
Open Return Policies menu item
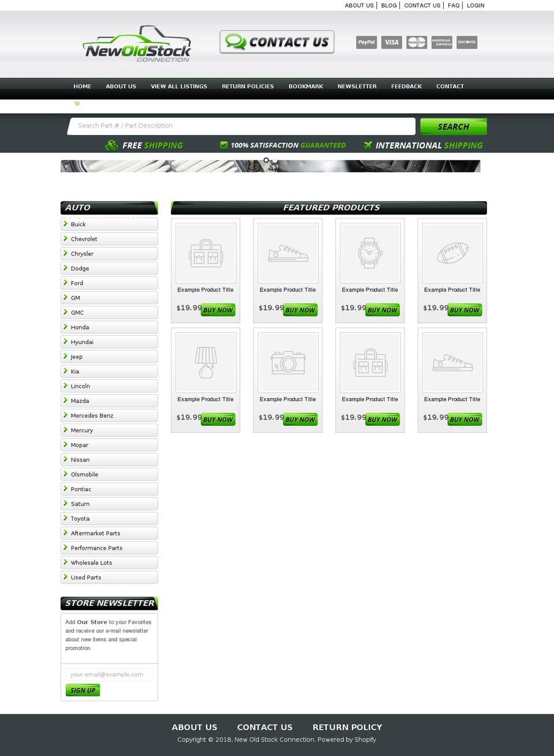point(248,87)
